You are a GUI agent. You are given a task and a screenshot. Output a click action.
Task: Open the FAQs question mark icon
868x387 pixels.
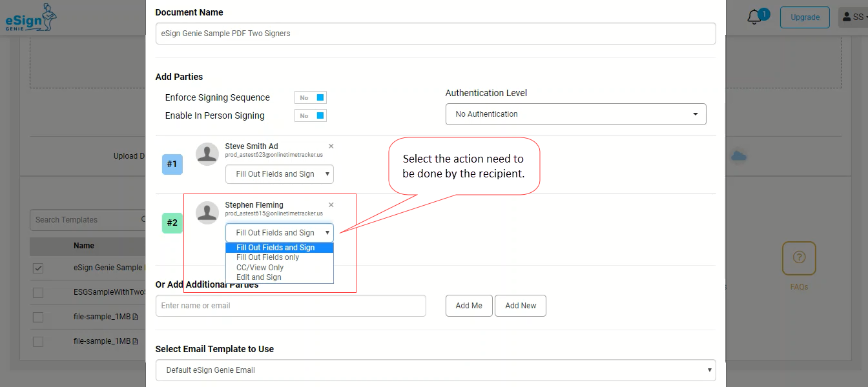point(799,258)
